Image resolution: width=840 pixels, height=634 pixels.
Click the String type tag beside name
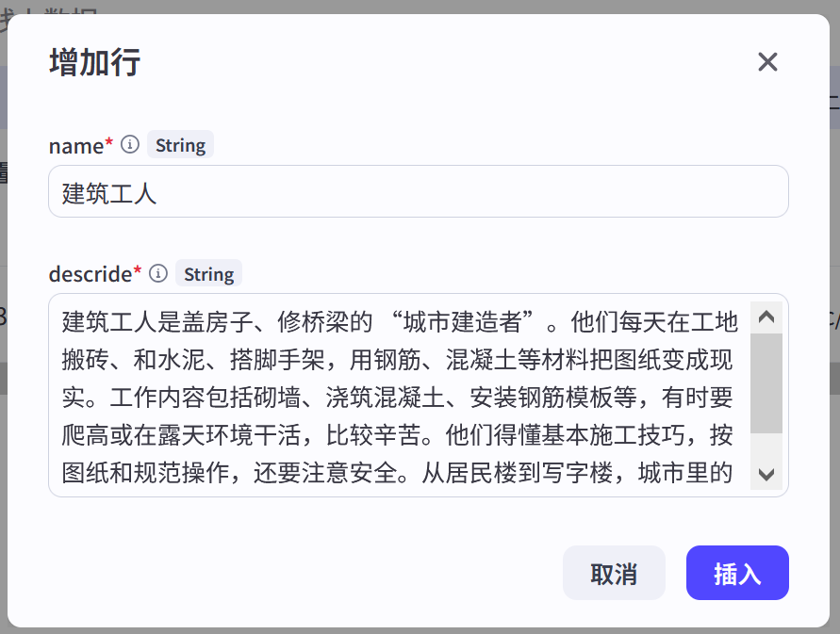pos(180,145)
